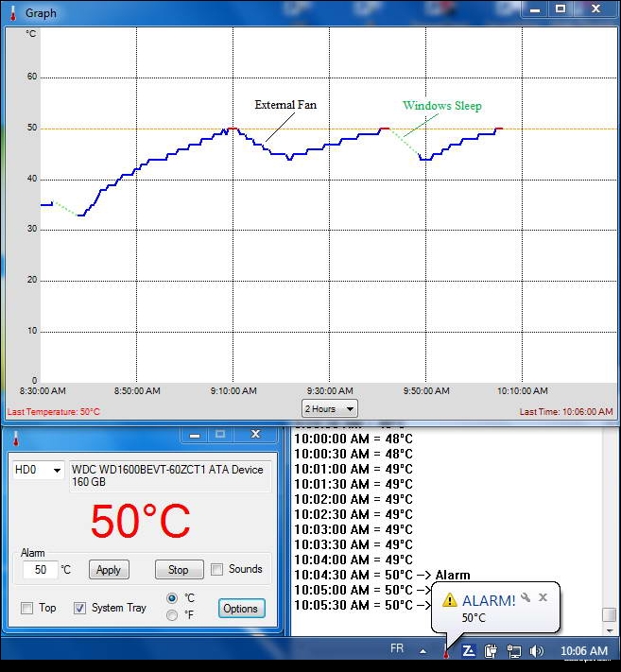
Task: Click the Stop button
Action: 179,570
